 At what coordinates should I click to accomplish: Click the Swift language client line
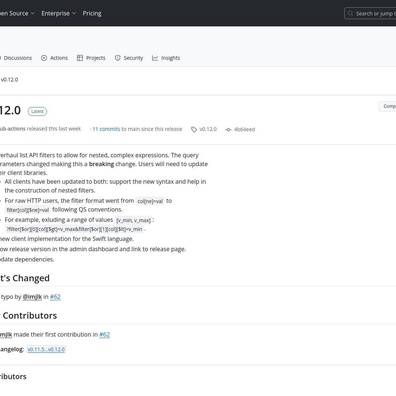pos(67,239)
